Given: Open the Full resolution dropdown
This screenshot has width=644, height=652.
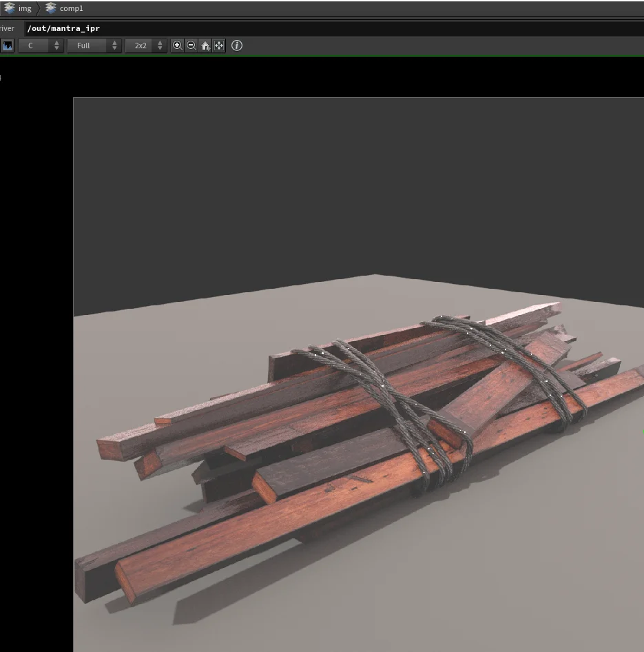Looking at the screenshot, I should pyautogui.click(x=86, y=45).
